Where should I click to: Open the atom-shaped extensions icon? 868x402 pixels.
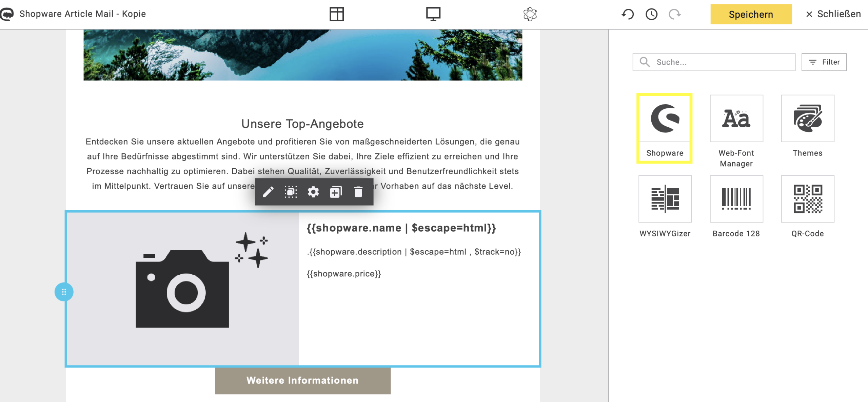pyautogui.click(x=530, y=14)
